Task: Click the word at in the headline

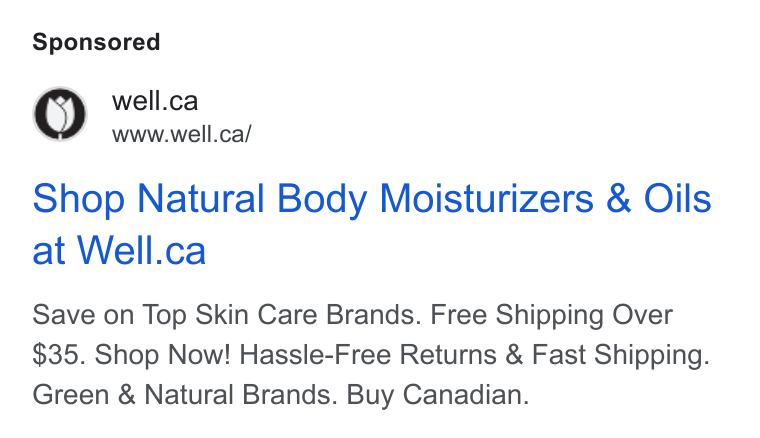Action: (x=48, y=252)
